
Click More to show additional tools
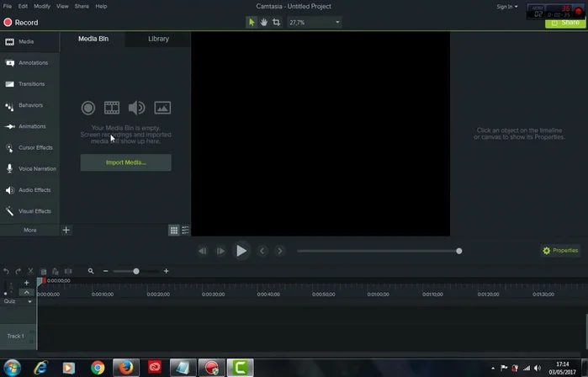coord(29,230)
